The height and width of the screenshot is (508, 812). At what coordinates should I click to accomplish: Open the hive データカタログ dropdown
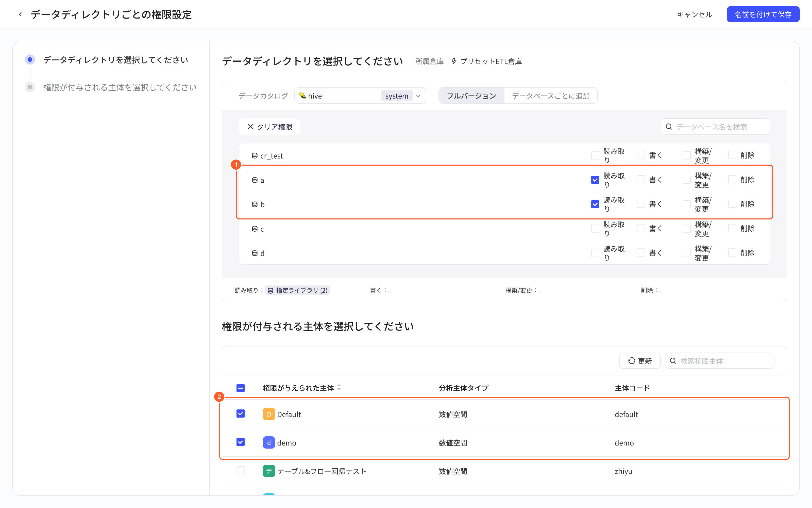pos(360,96)
